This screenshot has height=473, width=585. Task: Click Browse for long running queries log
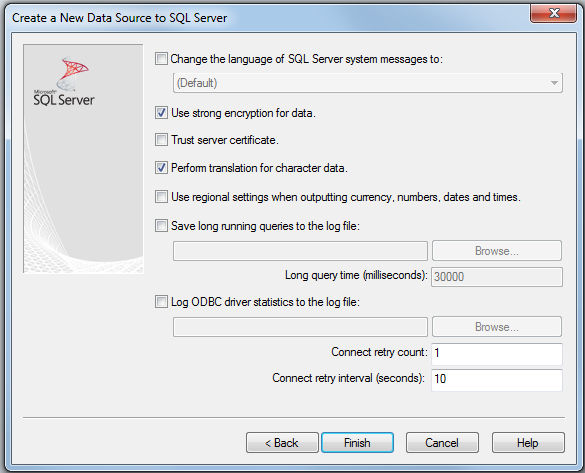497,251
